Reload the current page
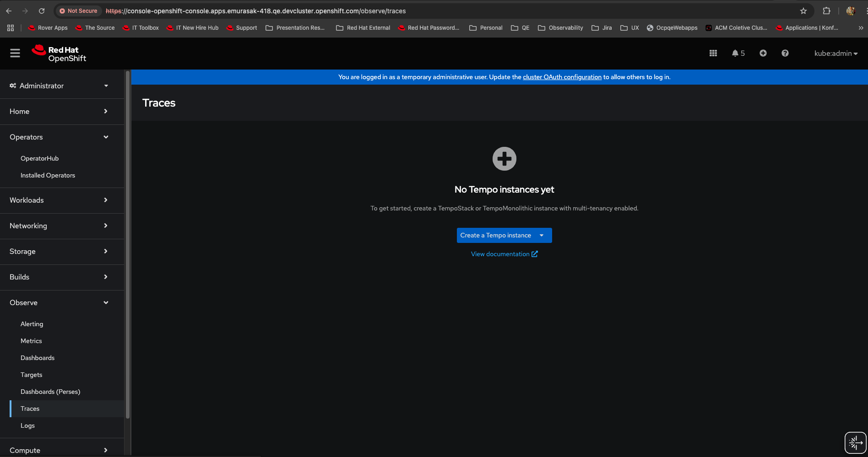 coord(42,11)
